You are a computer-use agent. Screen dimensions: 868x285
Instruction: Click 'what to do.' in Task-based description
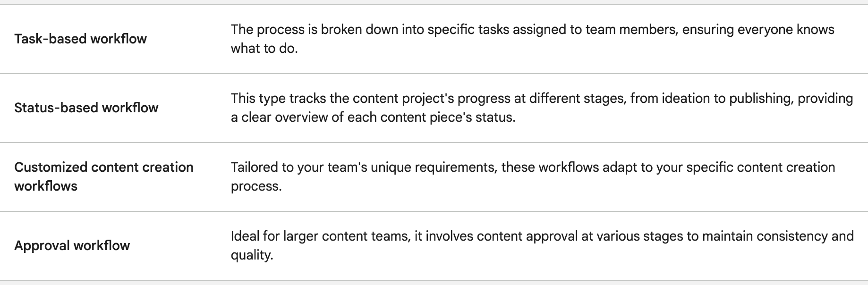pyautogui.click(x=264, y=49)
